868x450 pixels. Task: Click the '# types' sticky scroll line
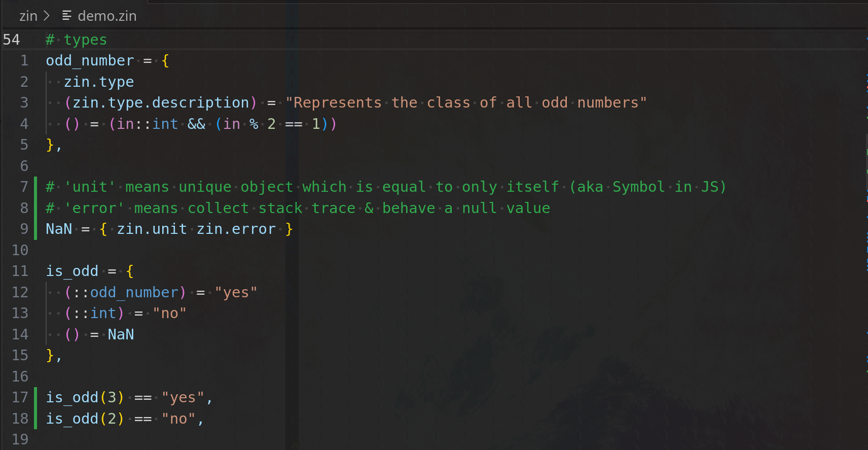tap(76, 40)
